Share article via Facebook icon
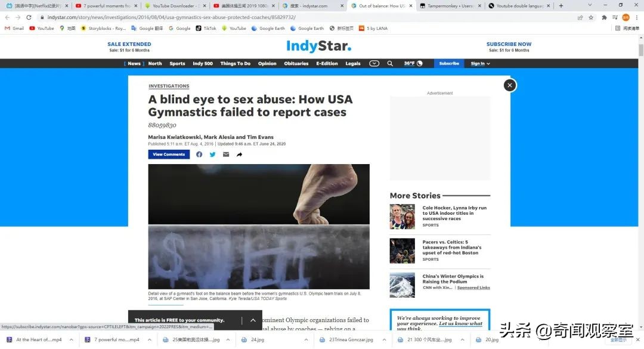The width and height of the screenshot is (644, 349). click(x=199, y=155)
